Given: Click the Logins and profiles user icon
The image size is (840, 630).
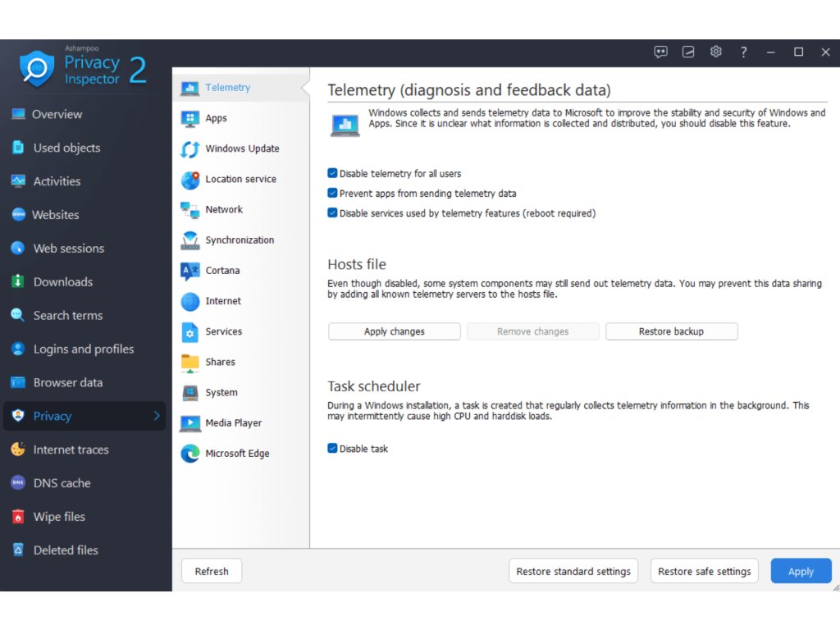Looking at the screenshot, I should pyautogui.click(x=18, y=349).
